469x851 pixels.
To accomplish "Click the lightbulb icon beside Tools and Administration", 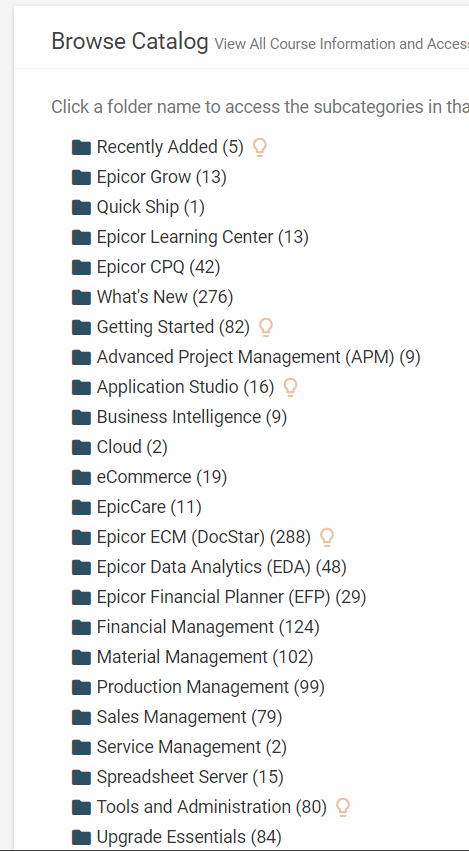I will [343, 807].
